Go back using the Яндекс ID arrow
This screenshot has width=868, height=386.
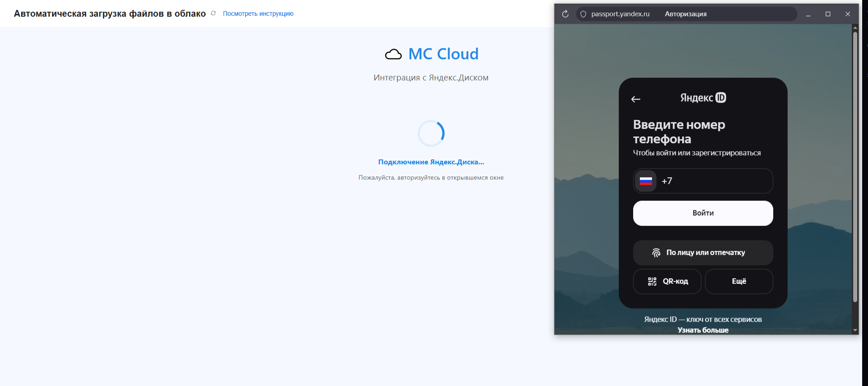click(x=636, y=99)
